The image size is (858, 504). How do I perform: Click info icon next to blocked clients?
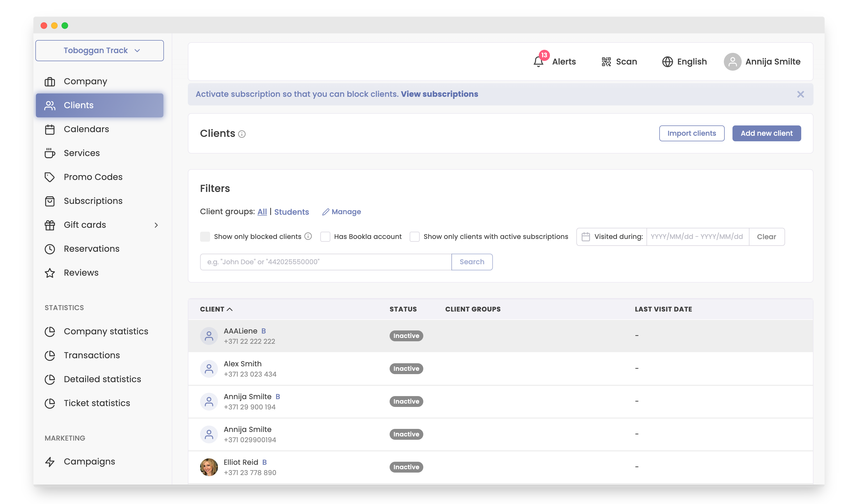tap(308, 236)
